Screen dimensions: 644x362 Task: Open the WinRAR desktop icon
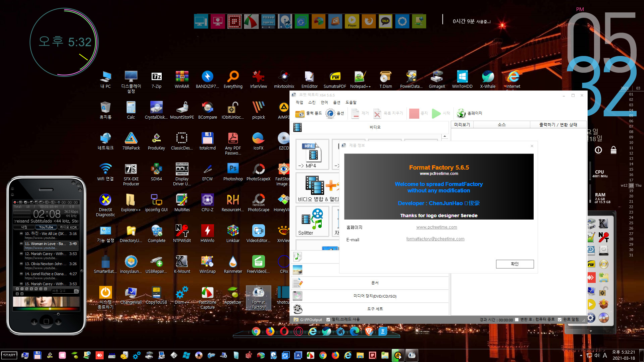(182, 80)
